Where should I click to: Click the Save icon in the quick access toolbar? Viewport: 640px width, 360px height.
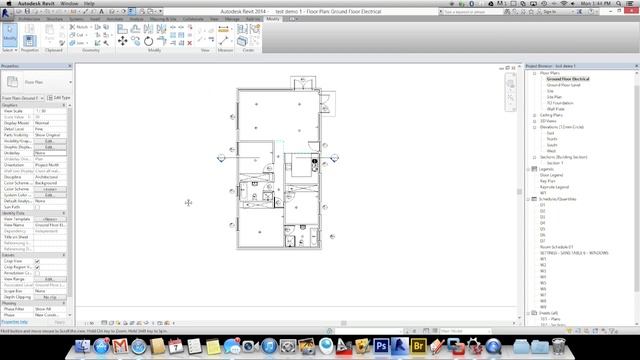coord(27,11)
